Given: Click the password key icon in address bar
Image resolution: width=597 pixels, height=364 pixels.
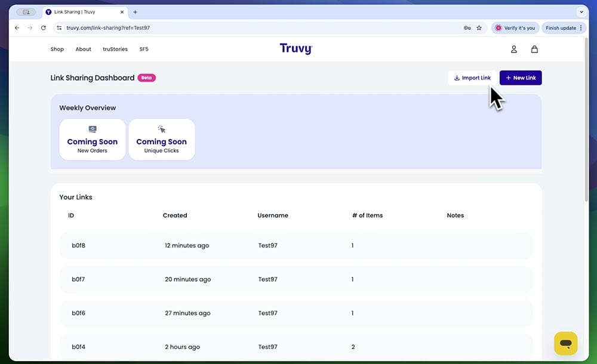Looking at the screenshot, I should tap(467, 28).
